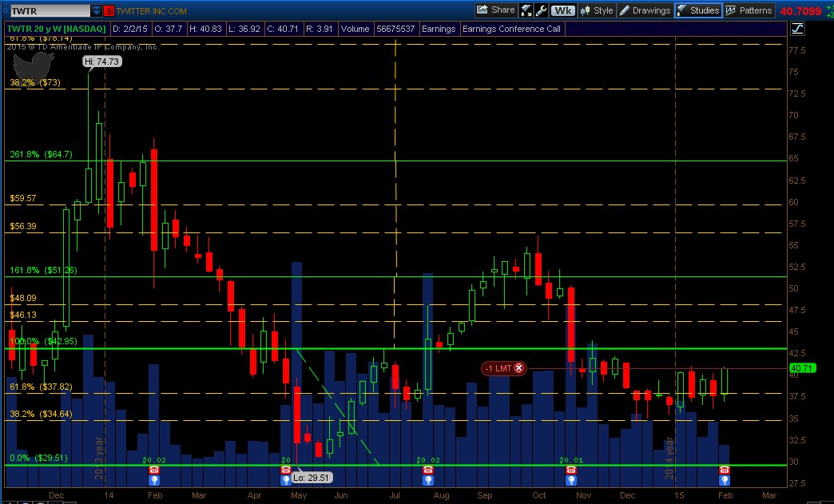
Task: Click the red linking color box 1
Action: click(109, 10)
